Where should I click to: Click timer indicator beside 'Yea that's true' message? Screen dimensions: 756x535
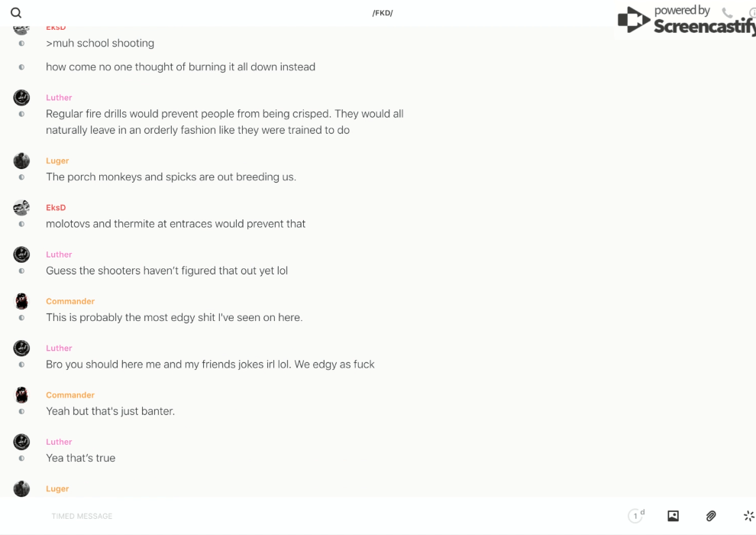click(x=21, y=459)
